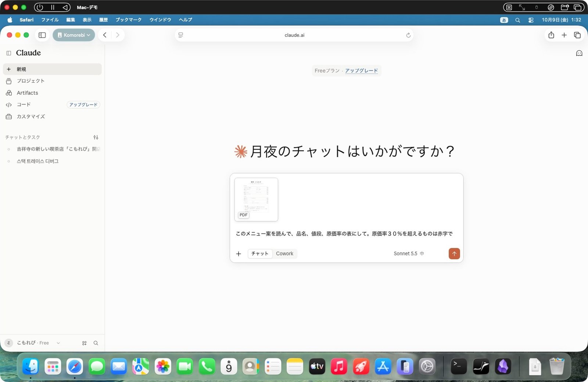The width and height of the screenshot is (588, 382).
Task: Open Spotlight search in the menu bar
Action: click(517, 20)
